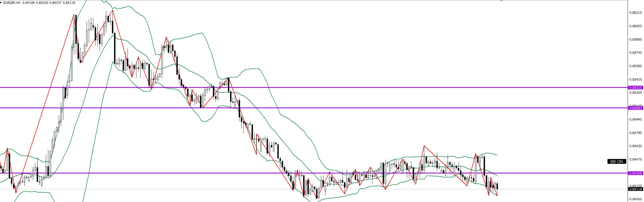Toggle the BB ON indicator button

(x=616, y=161)
